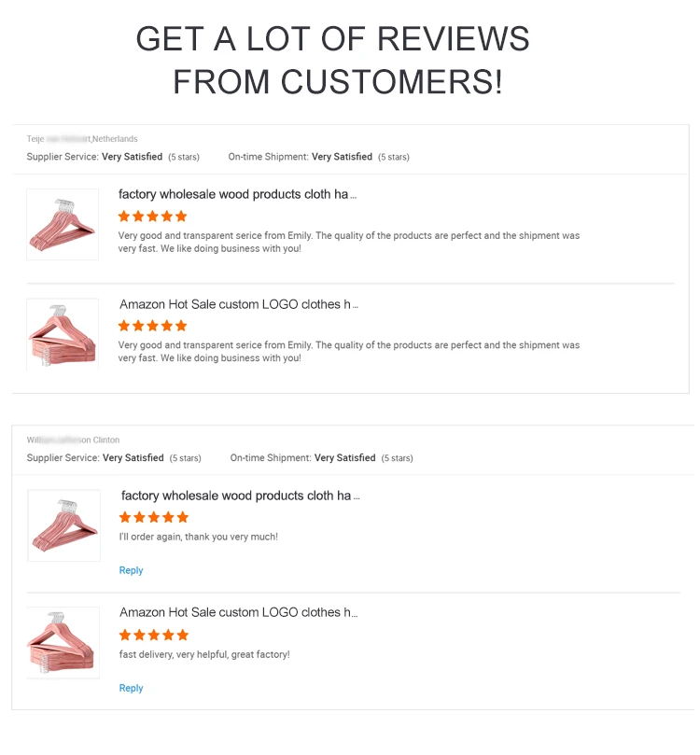Open "Amazon Hot Sale custom LOGO" title in Netherlands review
Image resolution: width=700 pixels, height=755 pixels.
tap(238, 304)
